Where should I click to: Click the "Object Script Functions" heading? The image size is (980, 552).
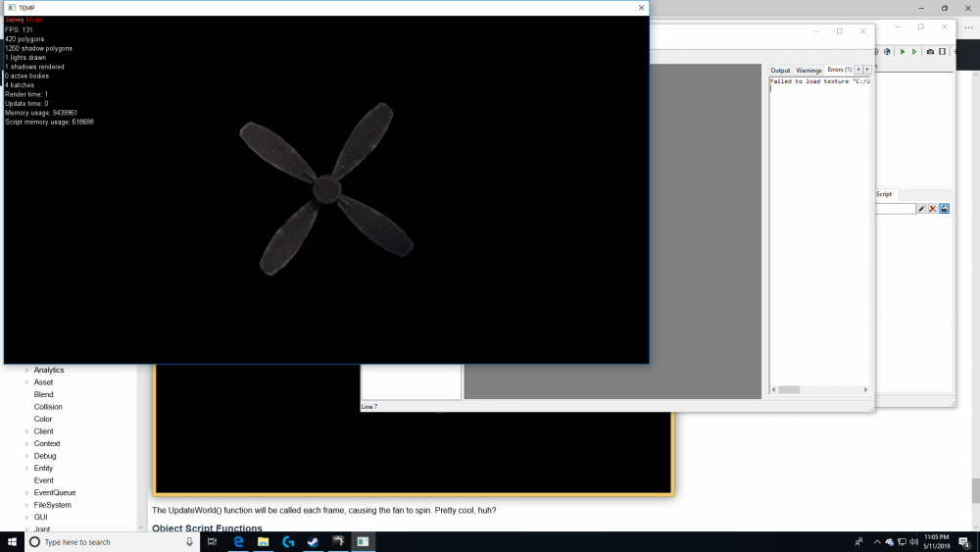click(x=207, y=528)
